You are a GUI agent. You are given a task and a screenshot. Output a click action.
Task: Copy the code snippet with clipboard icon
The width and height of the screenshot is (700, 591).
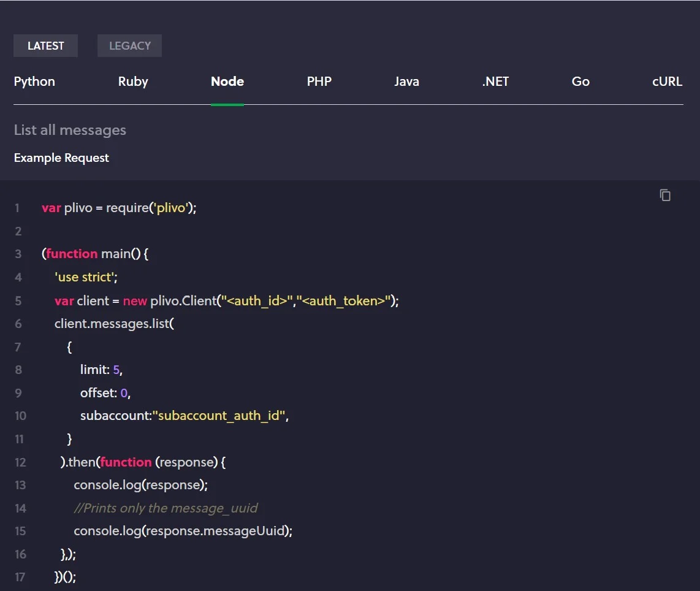point(665,195)
